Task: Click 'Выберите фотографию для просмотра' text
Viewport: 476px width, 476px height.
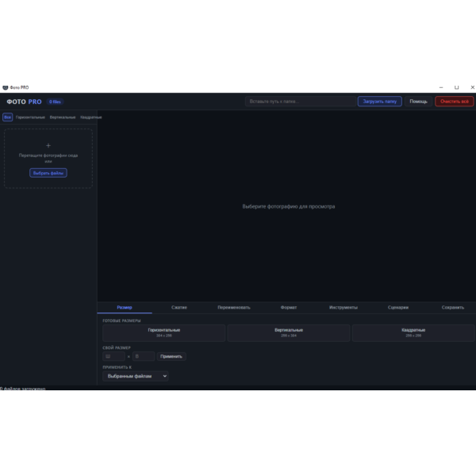Action: coord(289,206)
